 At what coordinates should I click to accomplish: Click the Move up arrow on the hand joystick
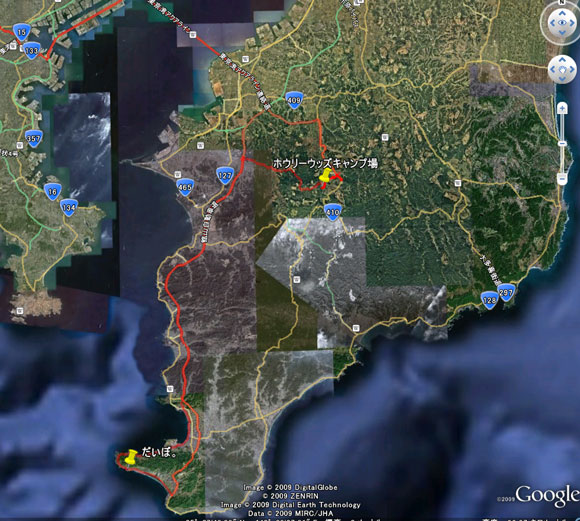(562, 59)
